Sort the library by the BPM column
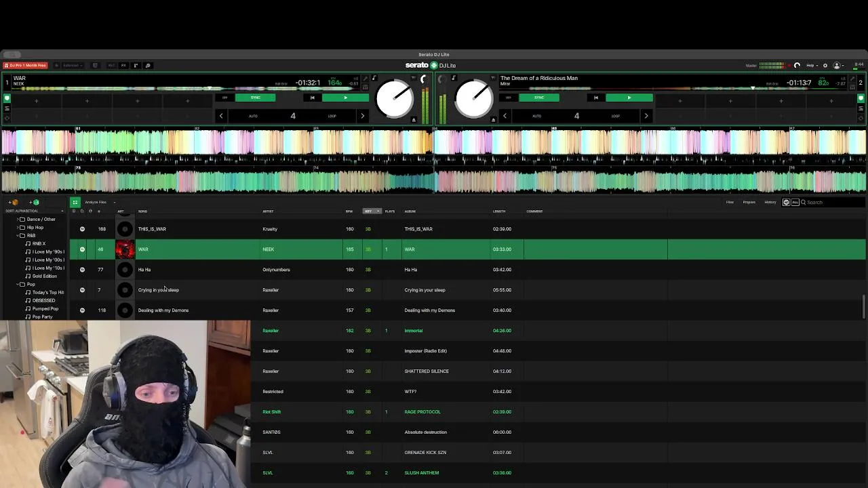The width and height of the screenshot is (868, 488). (349, 211)
